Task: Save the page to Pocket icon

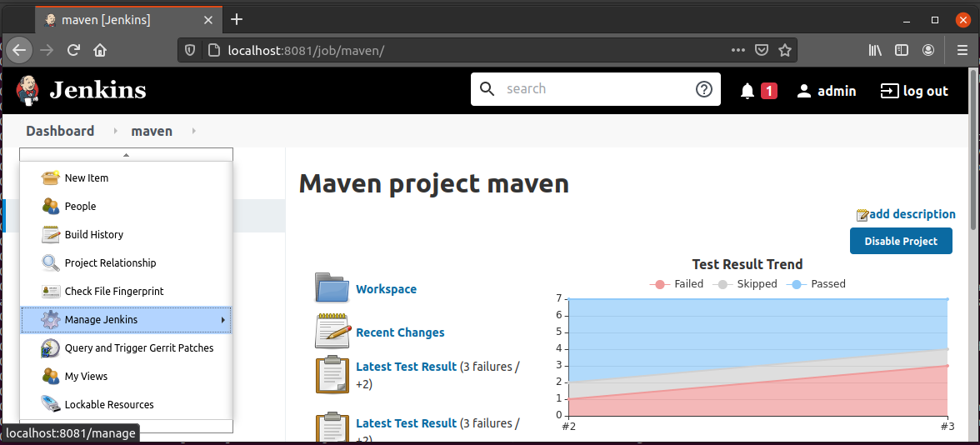Action: (762, 50)
